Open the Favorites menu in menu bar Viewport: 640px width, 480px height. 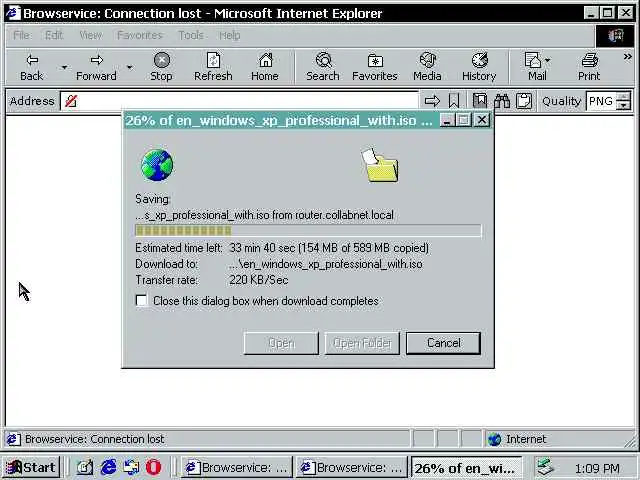pos(140,36)
